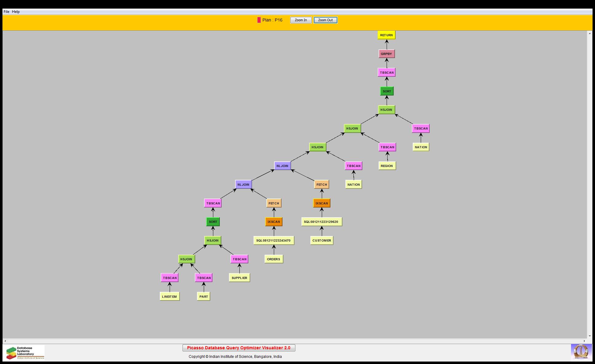Click Picasso Database Query Optimizer Visualizer label
The height and width of the screenshot is (364, 595).
[238, 348]
